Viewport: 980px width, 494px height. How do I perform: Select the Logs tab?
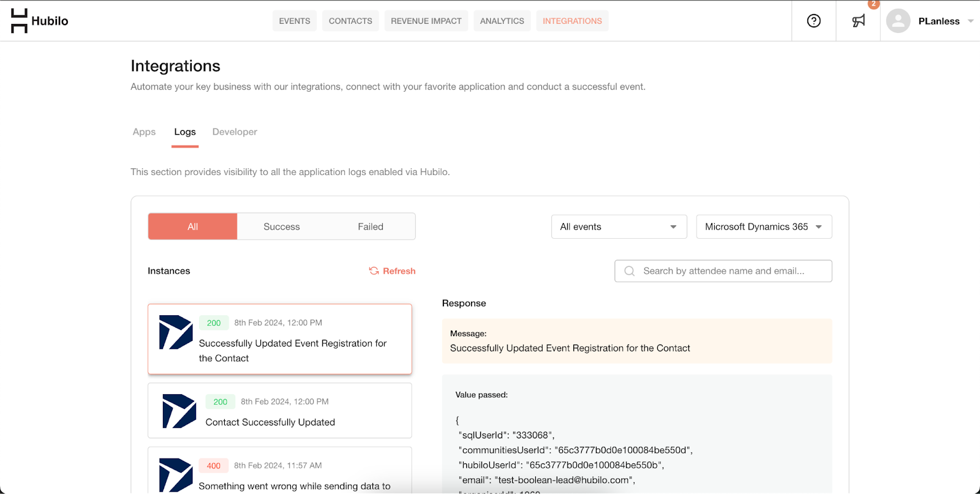[x=185, y=132]
